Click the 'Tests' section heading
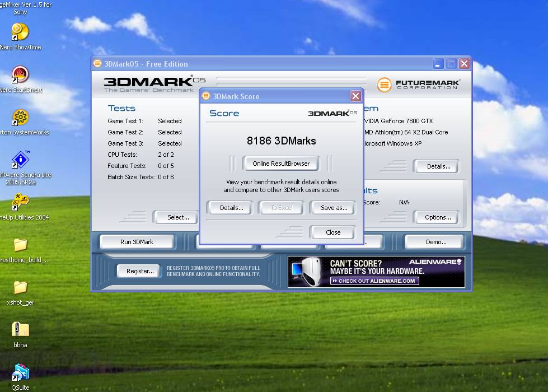The height and width of the screenshot is (392, 548). (x=121, y=108)
